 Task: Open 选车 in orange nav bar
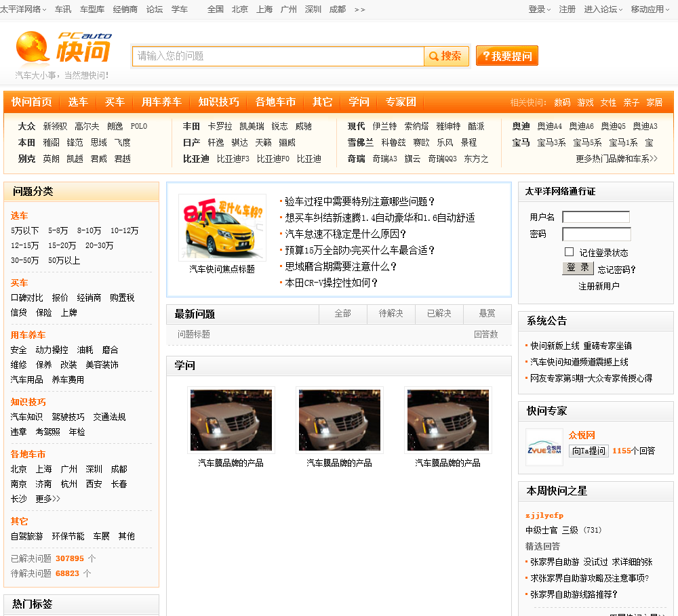pos(78,102)
